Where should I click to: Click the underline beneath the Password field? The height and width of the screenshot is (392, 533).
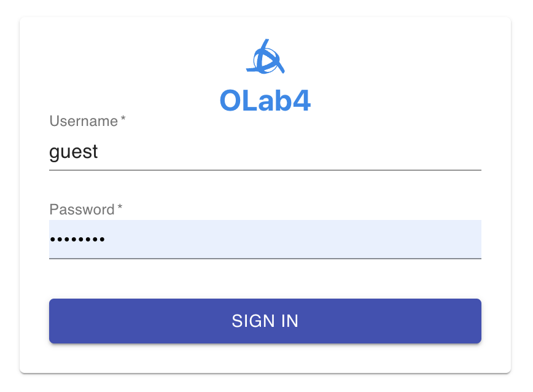pos(265,259)
